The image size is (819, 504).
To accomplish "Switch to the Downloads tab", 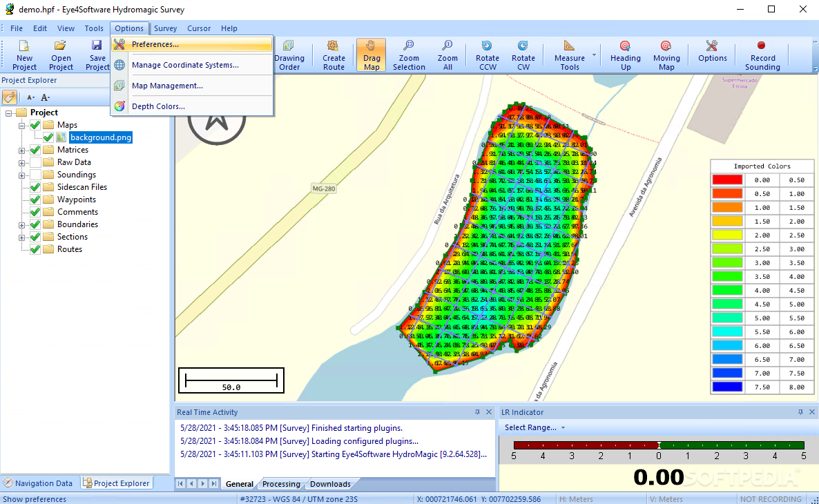I will pos(330,483).
